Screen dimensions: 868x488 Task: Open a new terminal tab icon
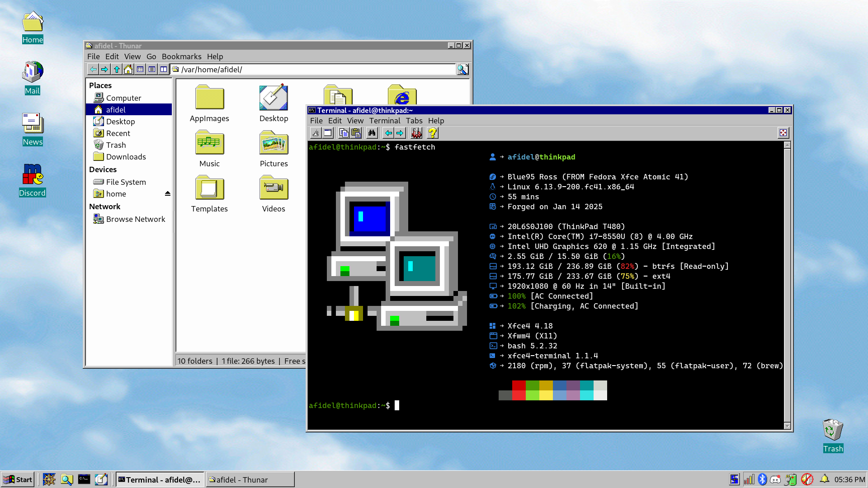tap(316, 133)
